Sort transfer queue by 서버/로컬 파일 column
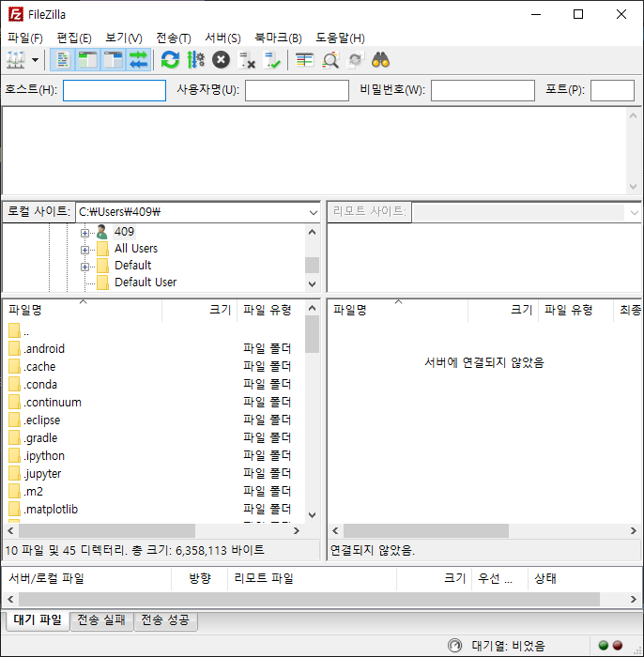The height and width of the screenshot is (657, 644). (x=87, y=579)
